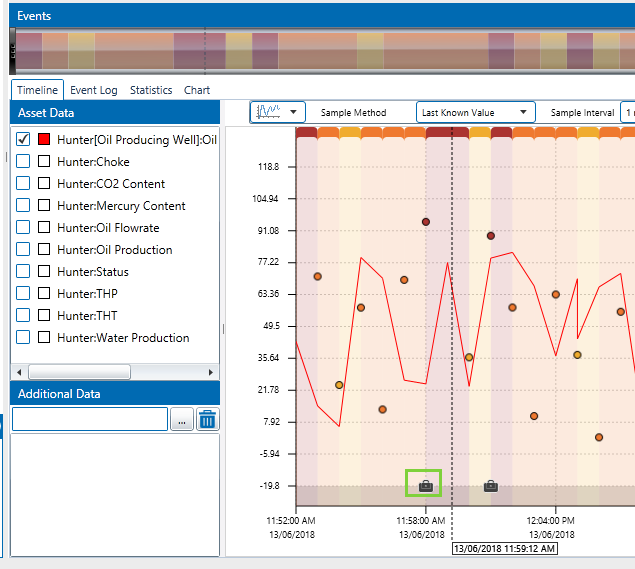Open the Sample Interval combo box
The width and height of the screenshot is (635, 569).
tap(627, 112)
